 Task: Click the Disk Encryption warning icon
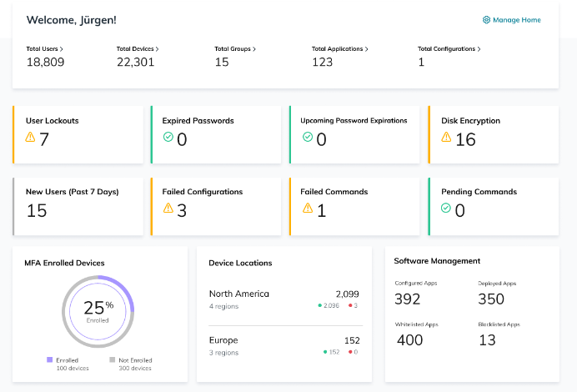point(446,138)
